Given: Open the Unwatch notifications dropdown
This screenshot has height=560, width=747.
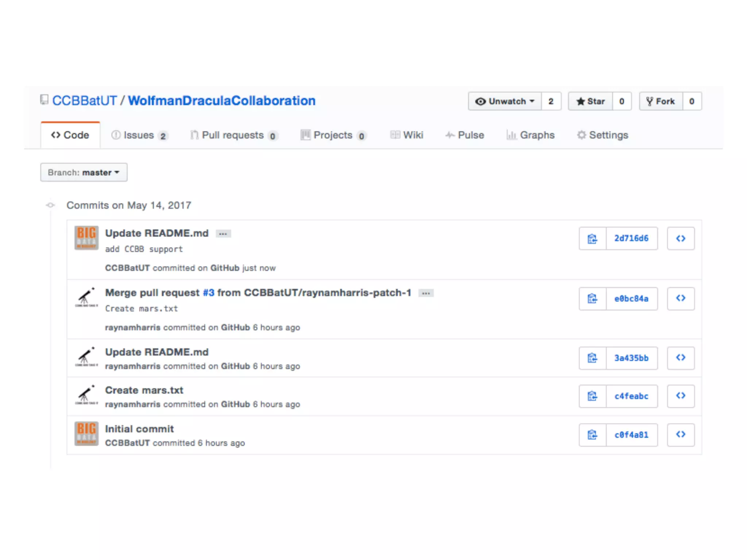Looking at the screenshot, I should pos(505,101).
